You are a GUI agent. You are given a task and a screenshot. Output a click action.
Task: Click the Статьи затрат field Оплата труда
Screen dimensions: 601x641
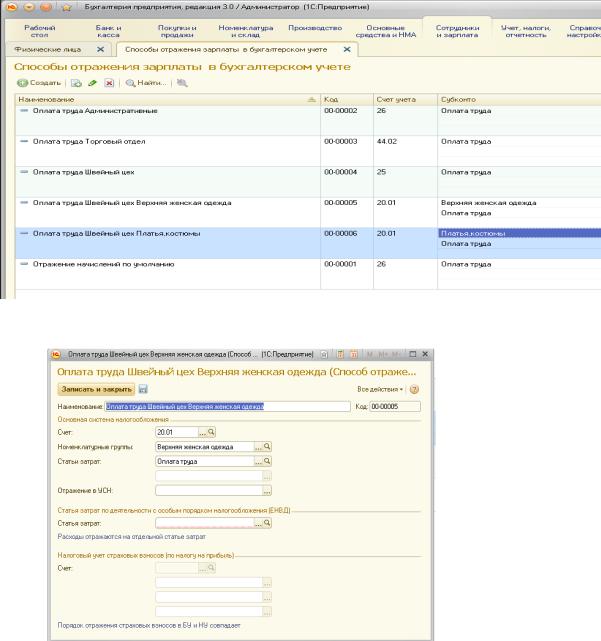(x=204, y=461)
